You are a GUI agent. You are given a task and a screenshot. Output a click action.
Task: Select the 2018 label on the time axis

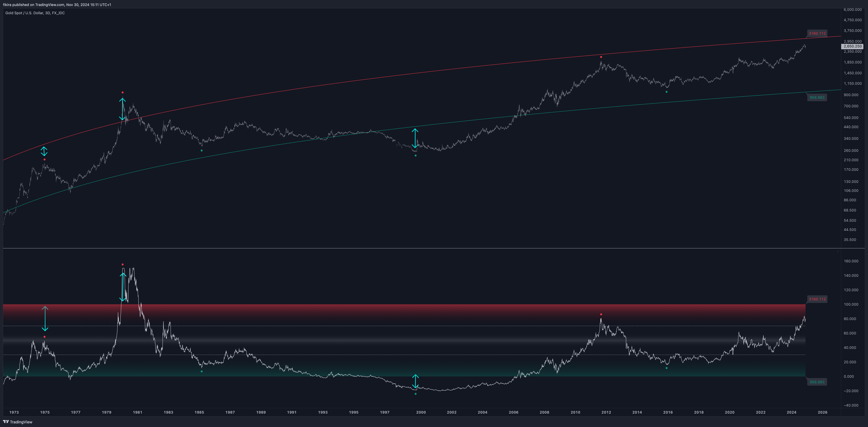pos(699,413)
